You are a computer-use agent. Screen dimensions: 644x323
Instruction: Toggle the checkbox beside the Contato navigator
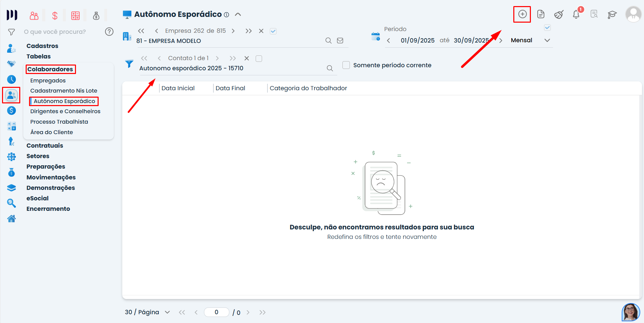[x=259, y=58]
